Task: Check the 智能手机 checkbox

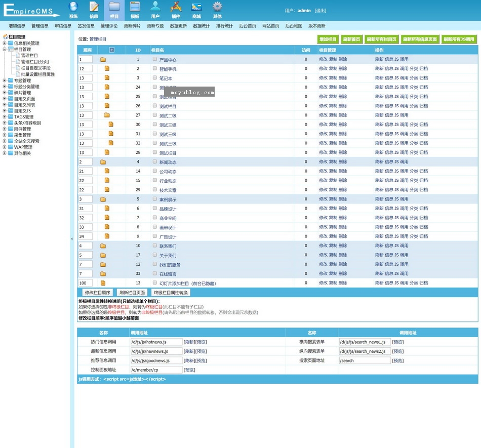Action: [x=154, y=68]
